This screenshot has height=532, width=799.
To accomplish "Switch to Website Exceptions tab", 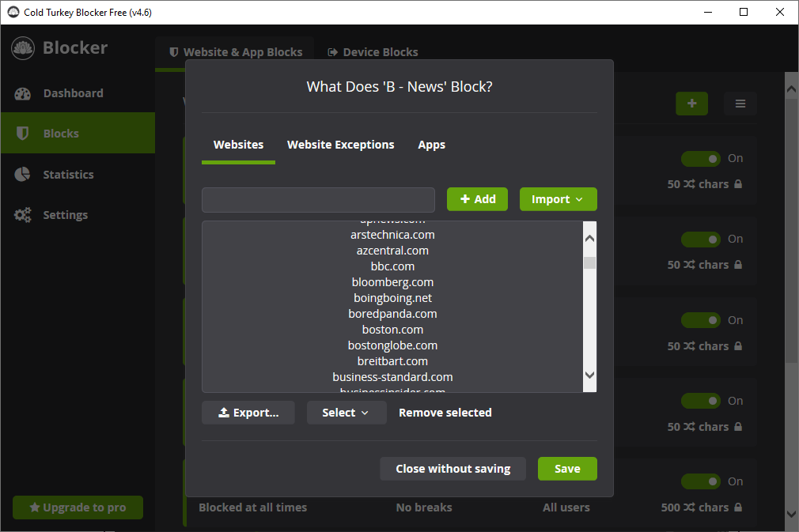I will point(340,145).
